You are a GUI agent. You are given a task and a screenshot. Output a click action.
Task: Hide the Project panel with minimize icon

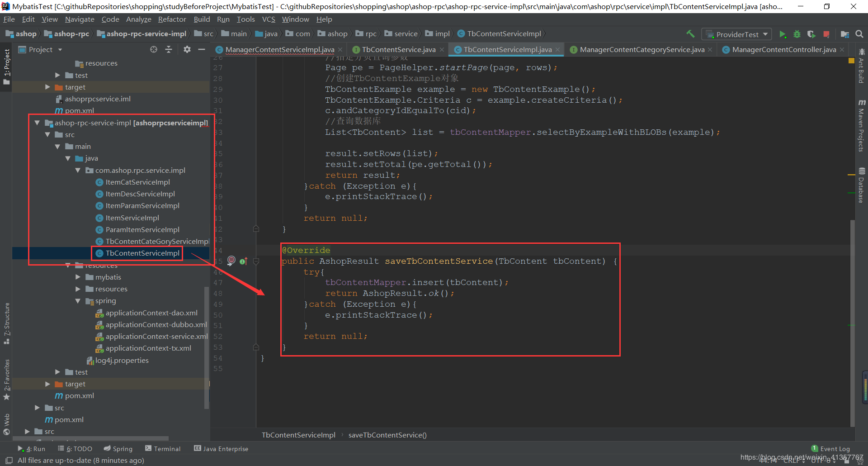pyautogui.click(x=202, y=49)
